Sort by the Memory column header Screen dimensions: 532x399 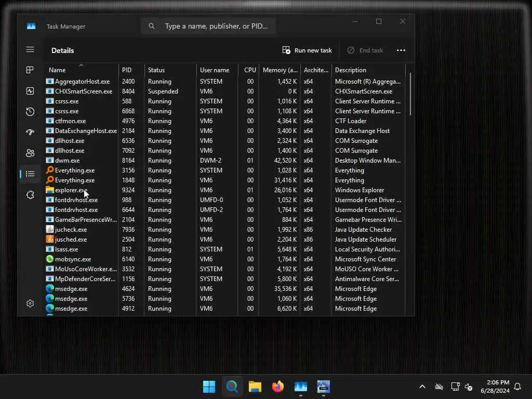[x=280, y=70]
